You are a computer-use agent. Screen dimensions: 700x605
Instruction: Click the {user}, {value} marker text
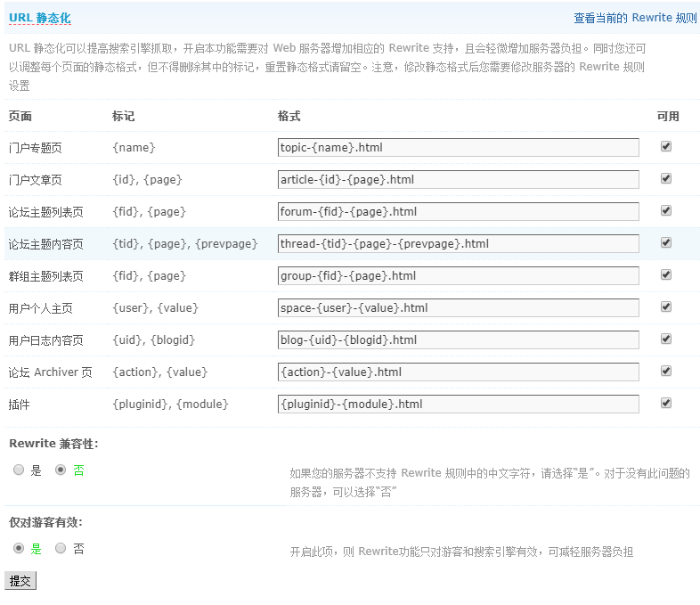point(155,308)
